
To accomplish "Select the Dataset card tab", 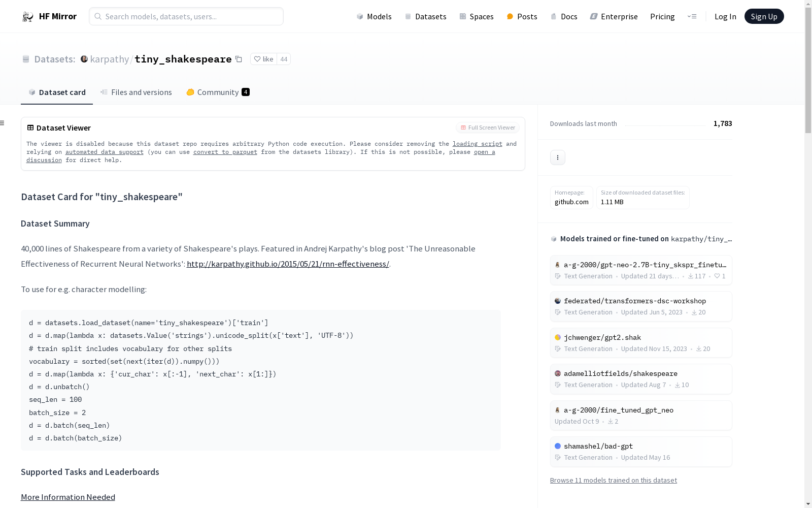I will 57,92.
